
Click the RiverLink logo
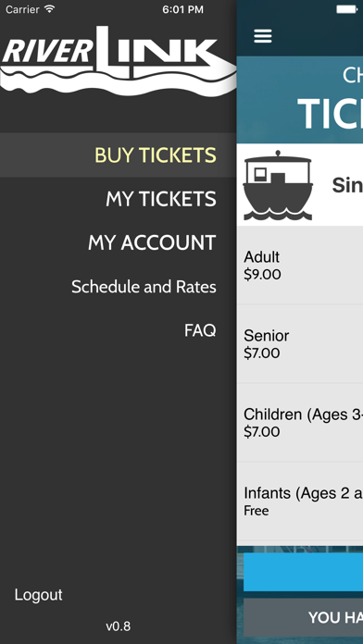click(x=118, y=61)
